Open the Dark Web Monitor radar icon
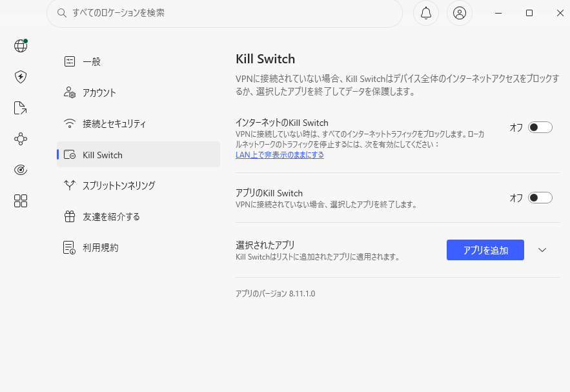This screenshot has height=392, width=570. coord(21,170)
